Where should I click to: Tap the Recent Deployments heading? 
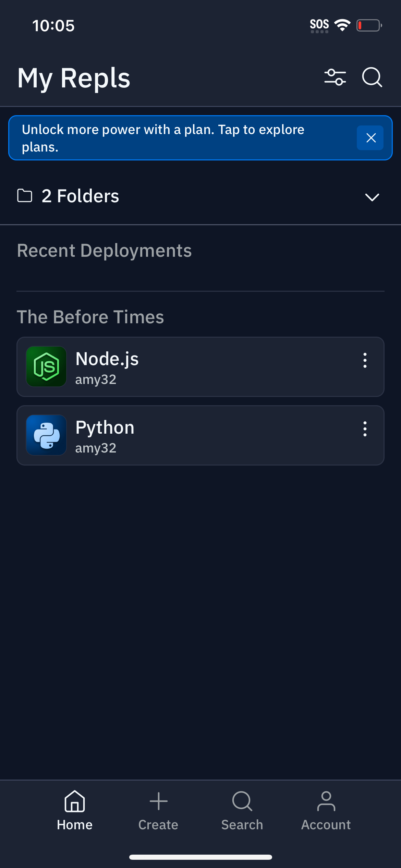(x=104, y=251)
